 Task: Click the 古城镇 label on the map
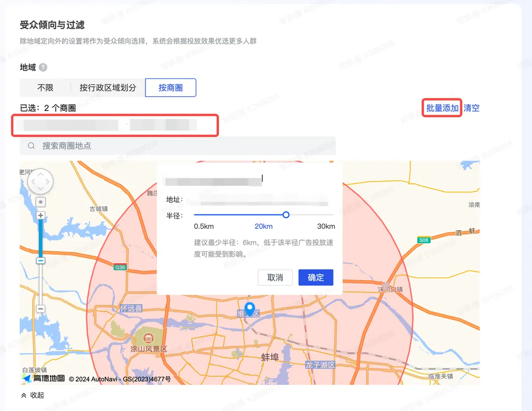coord(98,209)
